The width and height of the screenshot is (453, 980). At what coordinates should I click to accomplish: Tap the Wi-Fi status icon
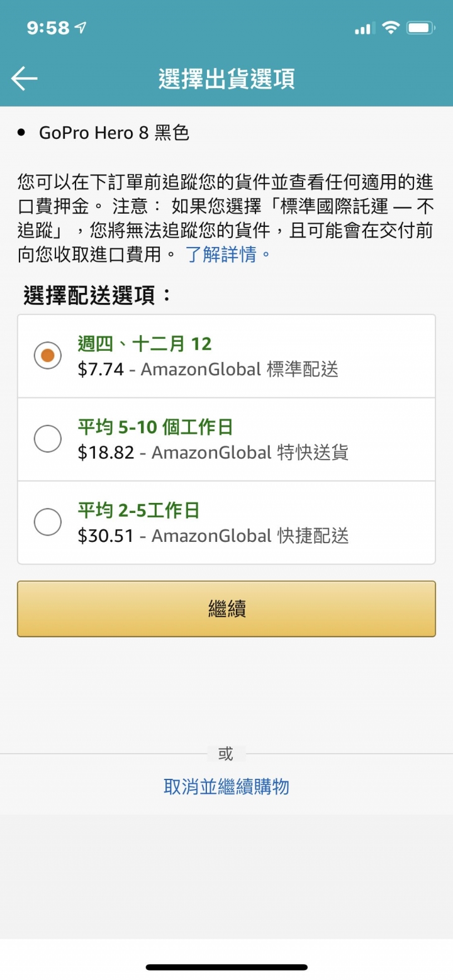click(x=391, y=28)
